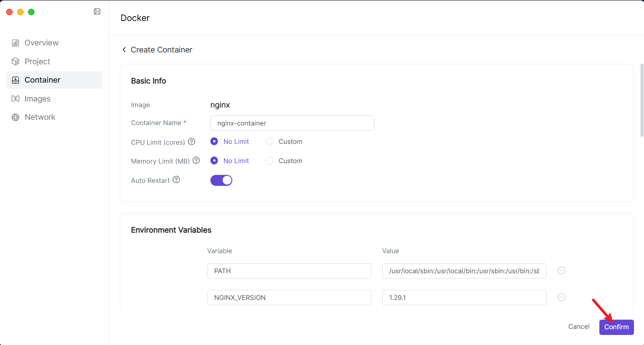Click the Container Name input field
Viewport: 644px width, 345px height.
tap(292, 123)
